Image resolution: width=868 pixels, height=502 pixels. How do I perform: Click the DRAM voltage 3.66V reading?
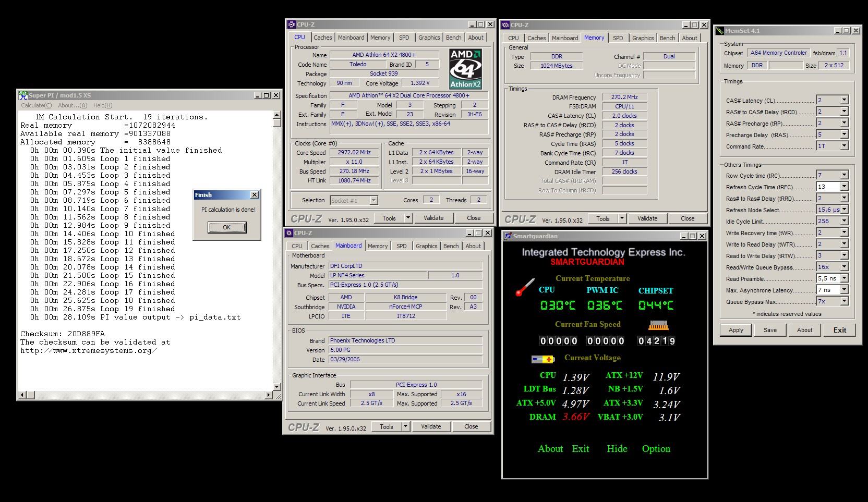point(576,417)
